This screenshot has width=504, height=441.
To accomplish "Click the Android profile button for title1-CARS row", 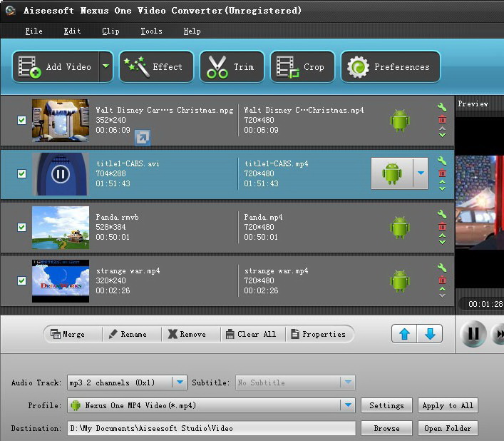I will pyautogui.click(x=392, y=173).
